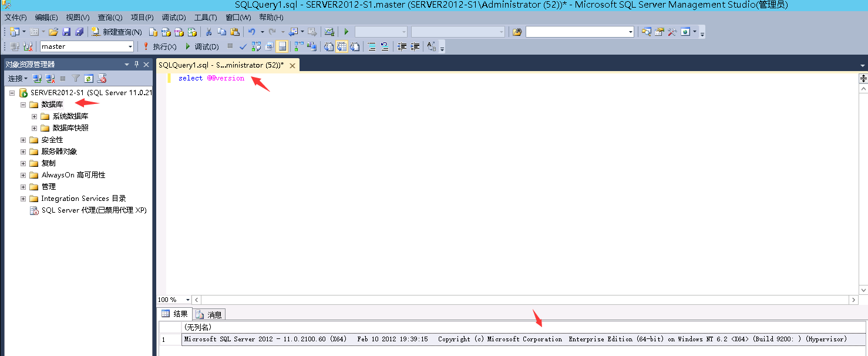Click the New Query (新建查询) button

117,32
